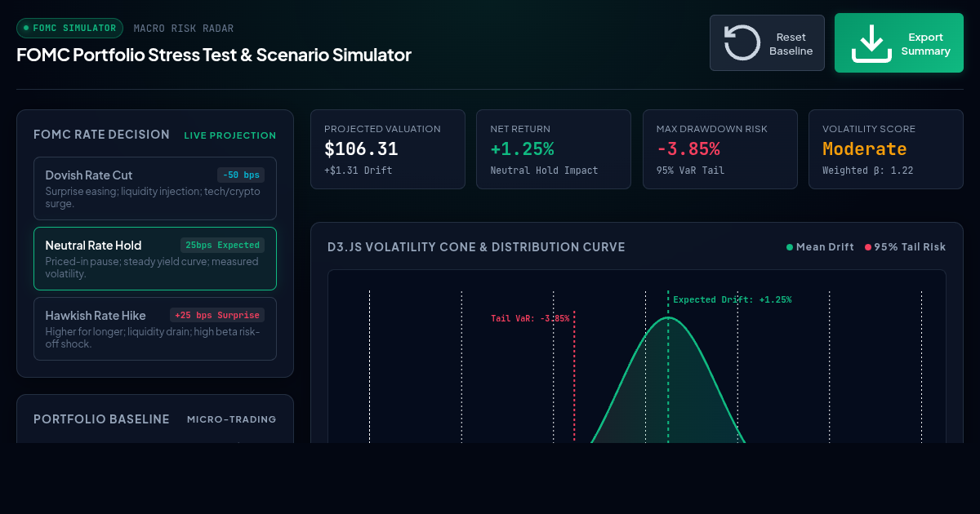Click the 25bps Expected badge
The height and width of the screenshot is (514, 980).
(222, 245)
